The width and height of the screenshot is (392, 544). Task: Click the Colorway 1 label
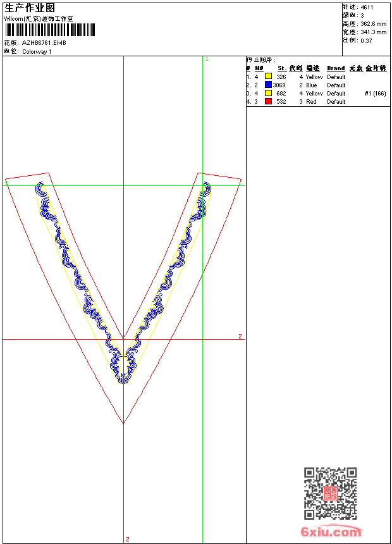tap(37, 51)
